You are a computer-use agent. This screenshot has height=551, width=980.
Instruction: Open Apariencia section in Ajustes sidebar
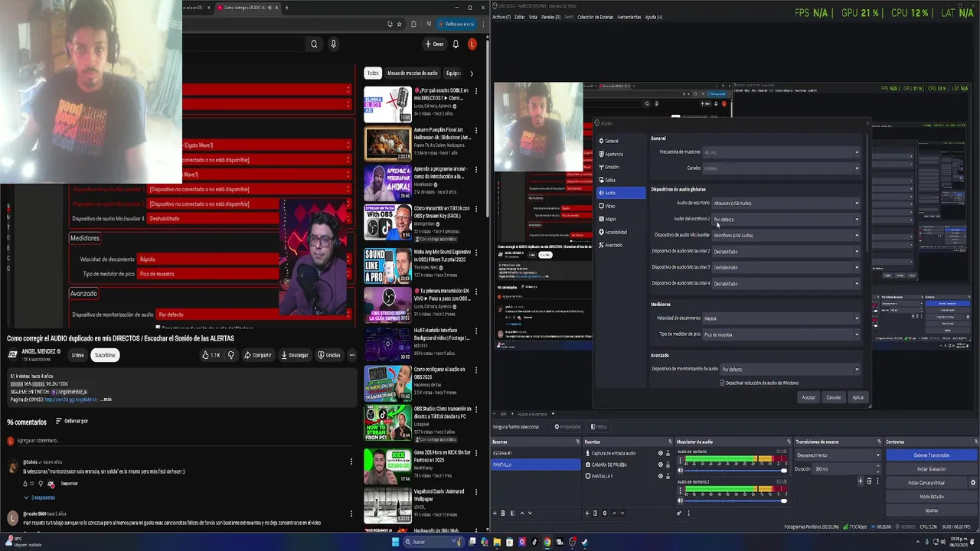pyautogui.click(x=621, y=154)
